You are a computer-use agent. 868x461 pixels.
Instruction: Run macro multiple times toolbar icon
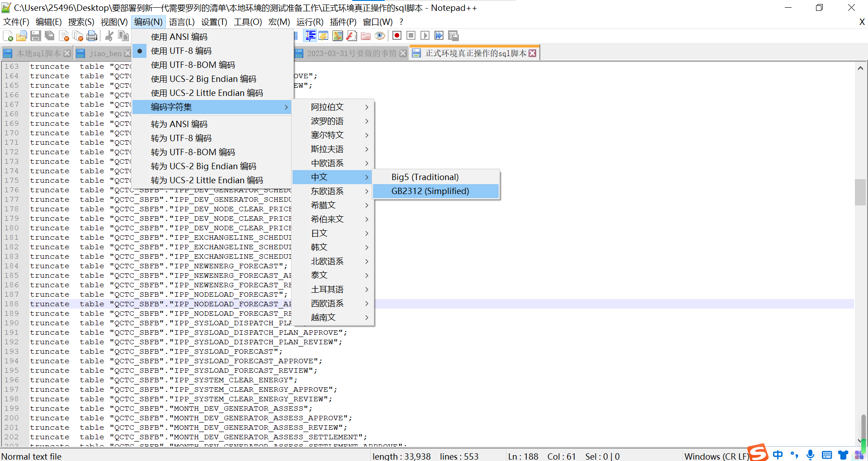tap(439, 36)
